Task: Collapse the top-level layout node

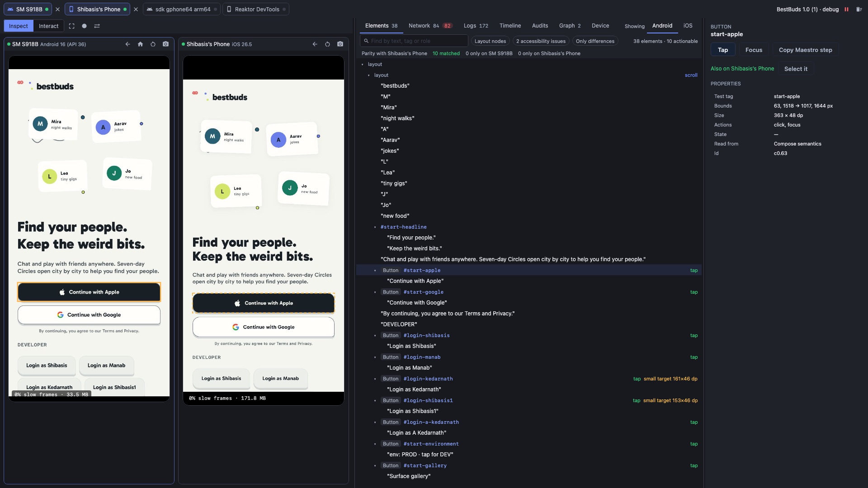Action: coord(363,65)
